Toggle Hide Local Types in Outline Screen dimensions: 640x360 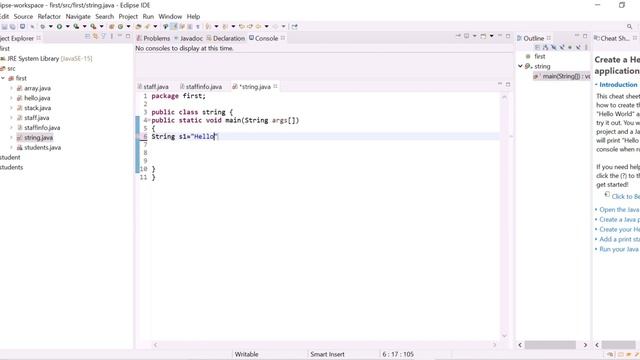tap(578, 47)
